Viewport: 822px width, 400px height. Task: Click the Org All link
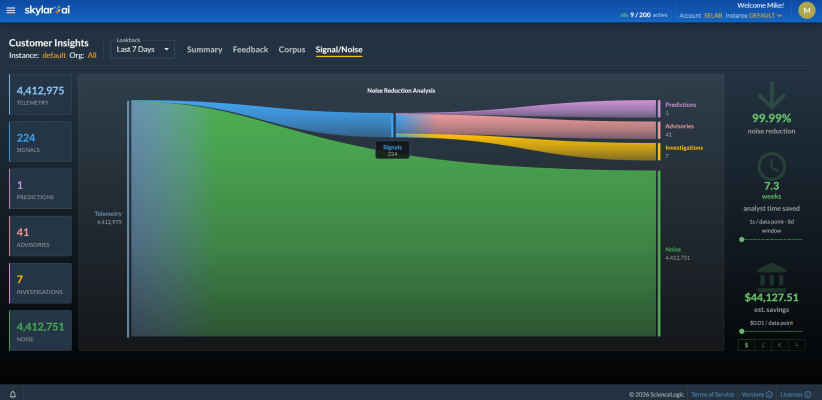pos(92,55)
